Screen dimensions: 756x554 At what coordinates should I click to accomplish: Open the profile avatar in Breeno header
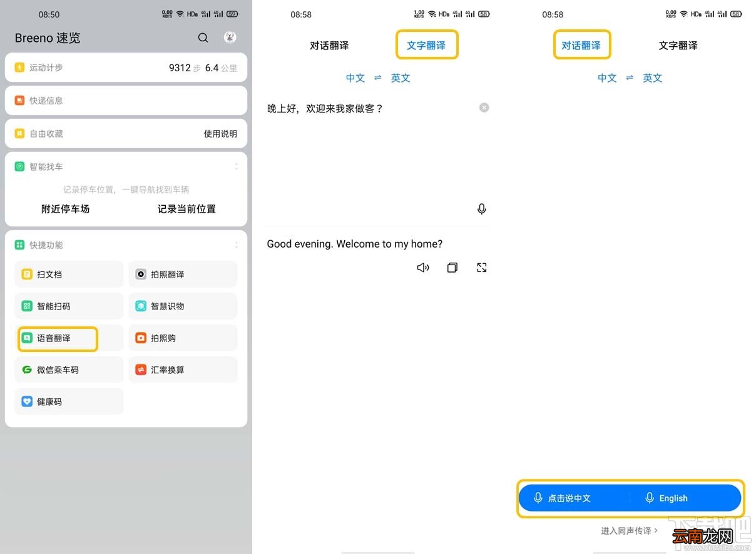click(x=230, y=38)
